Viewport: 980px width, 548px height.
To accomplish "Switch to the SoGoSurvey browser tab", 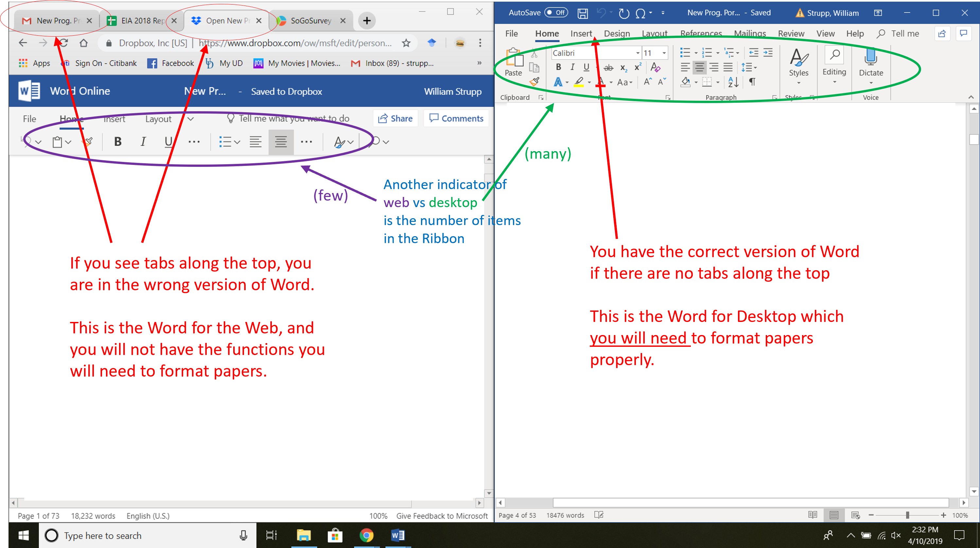I will click(310, 21).
